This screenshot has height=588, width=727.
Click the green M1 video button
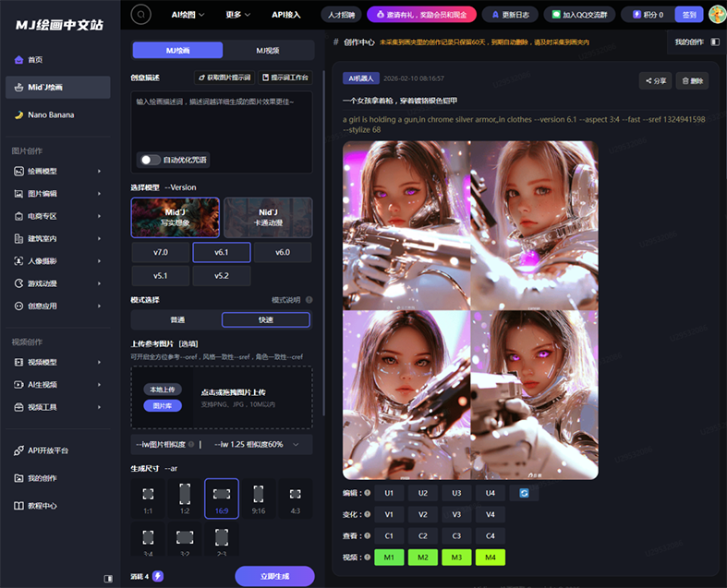click(388, 557)
